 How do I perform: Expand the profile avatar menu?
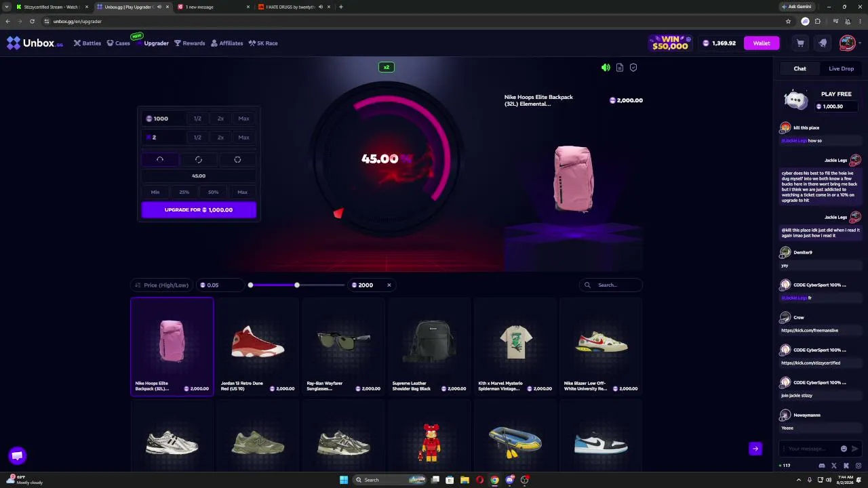point(849,43)
